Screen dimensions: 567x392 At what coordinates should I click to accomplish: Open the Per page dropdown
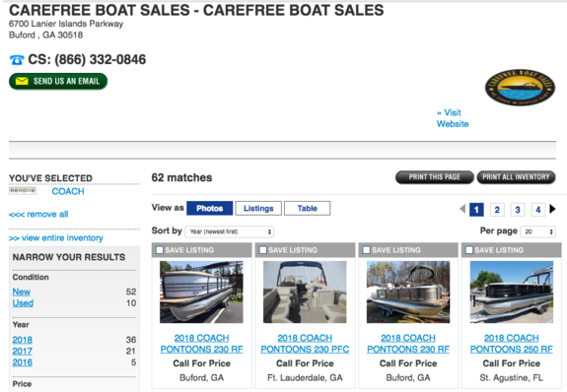click(537, 231)
